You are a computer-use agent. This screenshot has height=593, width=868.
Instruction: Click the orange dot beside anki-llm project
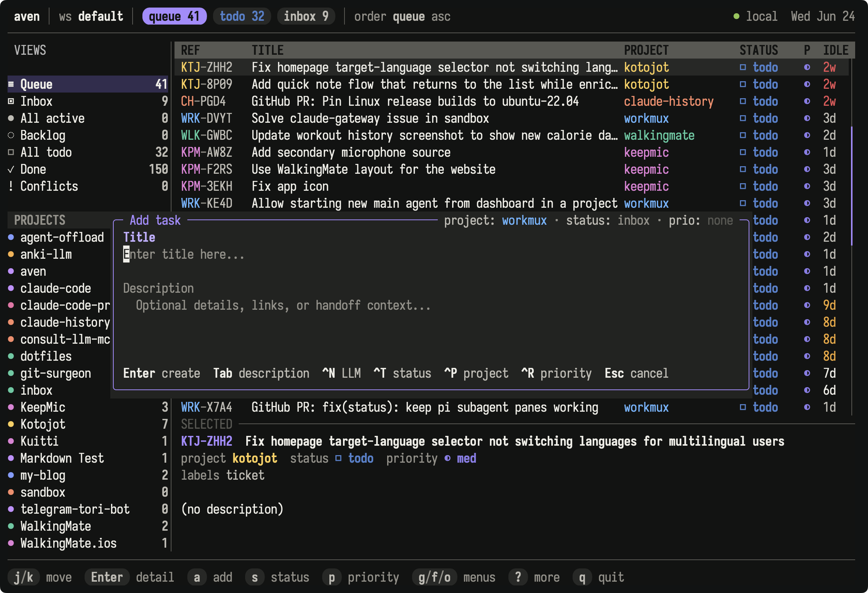click(11, 254)
